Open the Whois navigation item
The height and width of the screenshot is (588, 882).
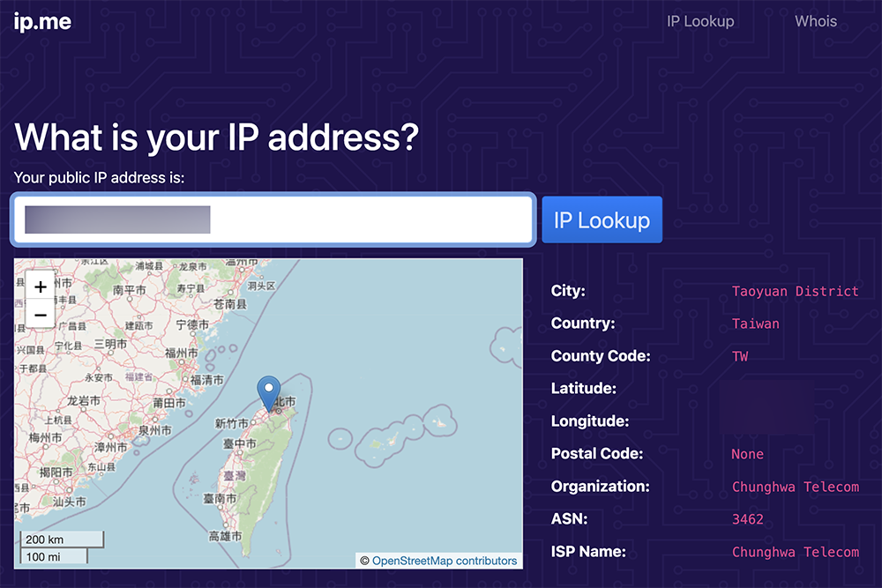pos(815,21)
